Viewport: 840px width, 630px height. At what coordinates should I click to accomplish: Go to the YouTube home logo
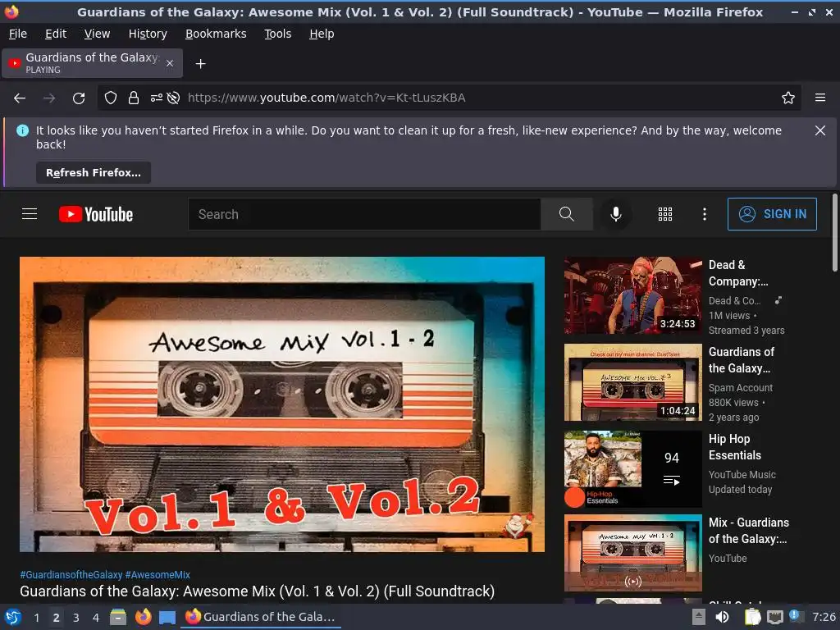click(96, 214)
